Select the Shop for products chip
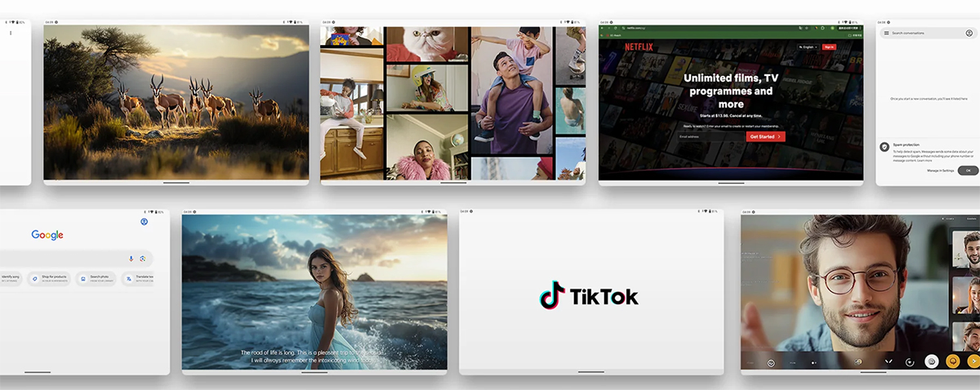The height and width of the screenshot is (390, 980). click(50, 279)
